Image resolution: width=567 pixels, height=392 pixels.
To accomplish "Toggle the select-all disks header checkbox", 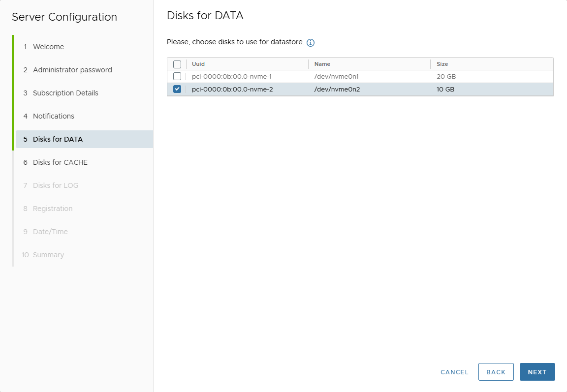I will coord(177,64).
